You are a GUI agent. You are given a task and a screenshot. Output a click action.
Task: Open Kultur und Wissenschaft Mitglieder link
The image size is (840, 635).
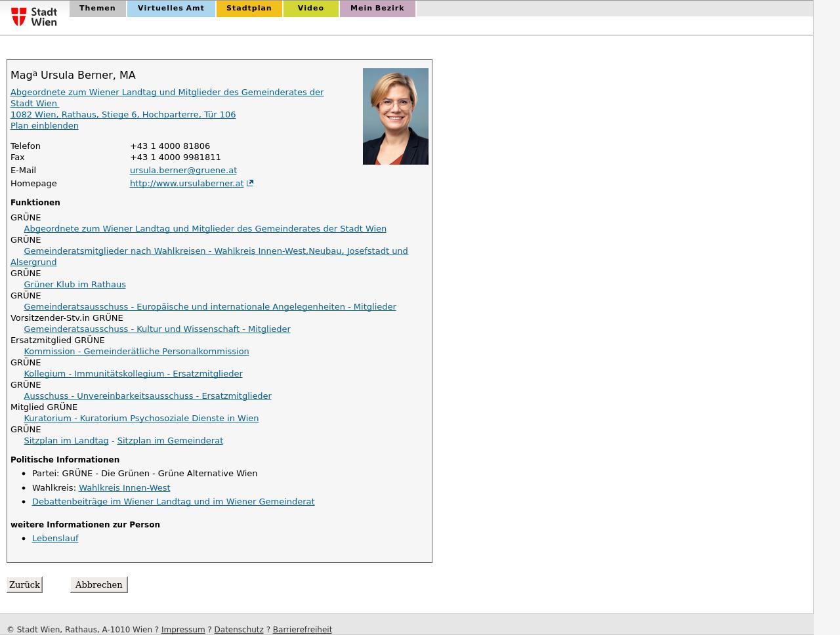coord(157,329)
